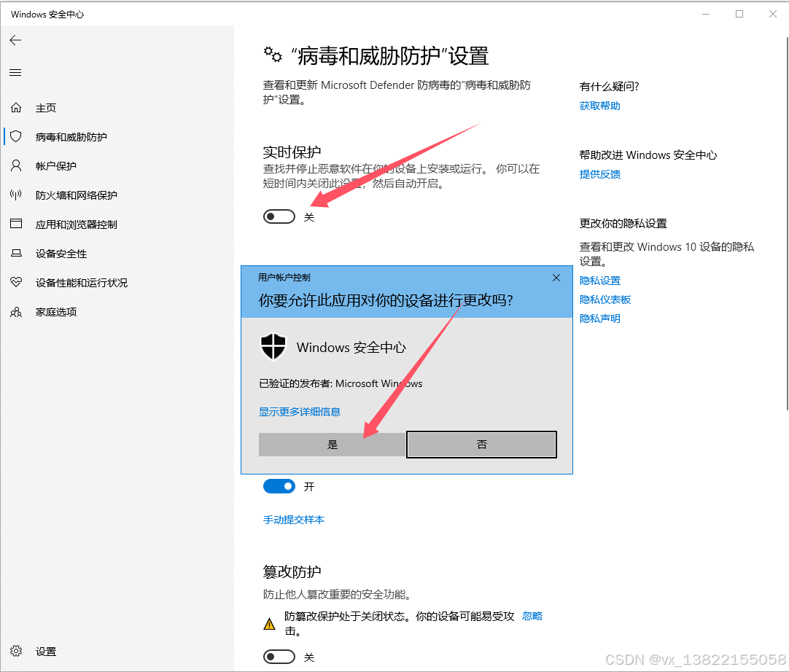Click the 是 button in UAC dialog
Screen dimensions: 789x672
point(332,445)
